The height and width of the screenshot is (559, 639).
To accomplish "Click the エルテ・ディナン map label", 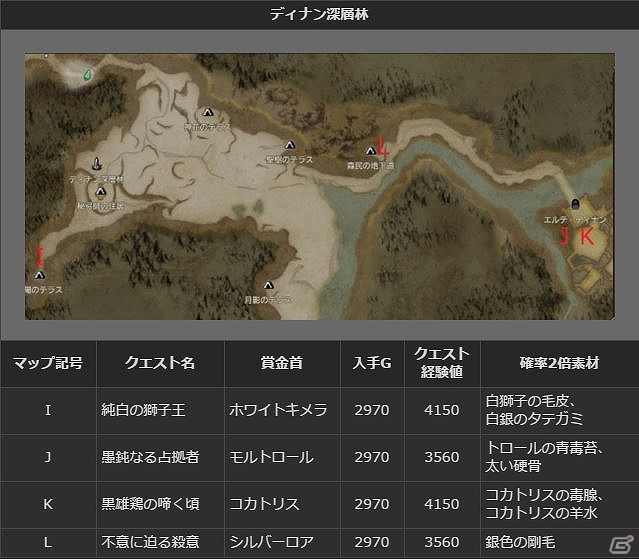I will [x=575, y=220].
